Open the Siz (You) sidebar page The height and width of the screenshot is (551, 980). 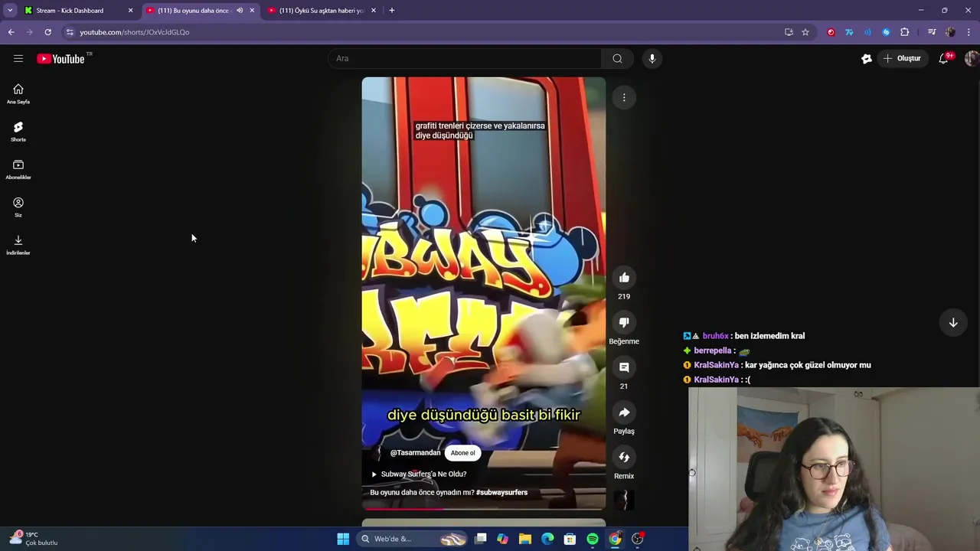(18, 207)
